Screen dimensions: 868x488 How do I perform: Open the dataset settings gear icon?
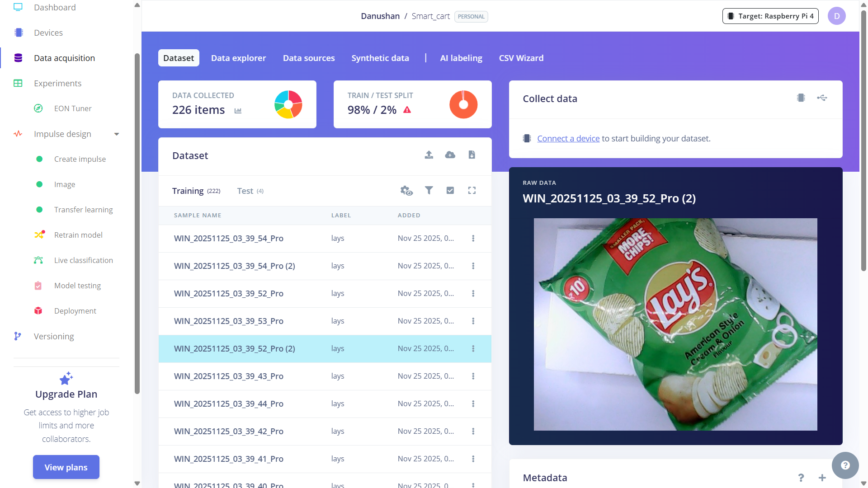[406, 191]
